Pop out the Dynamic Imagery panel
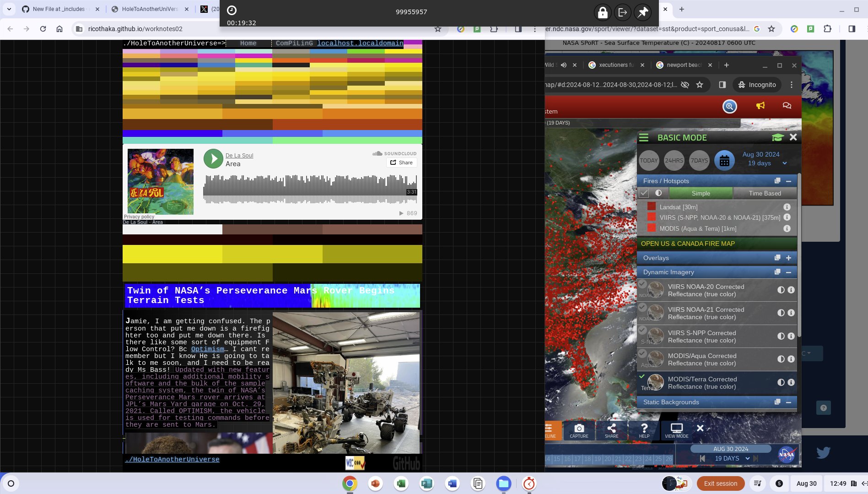Screen dimensions: 868x494 [x=777, y=272]
